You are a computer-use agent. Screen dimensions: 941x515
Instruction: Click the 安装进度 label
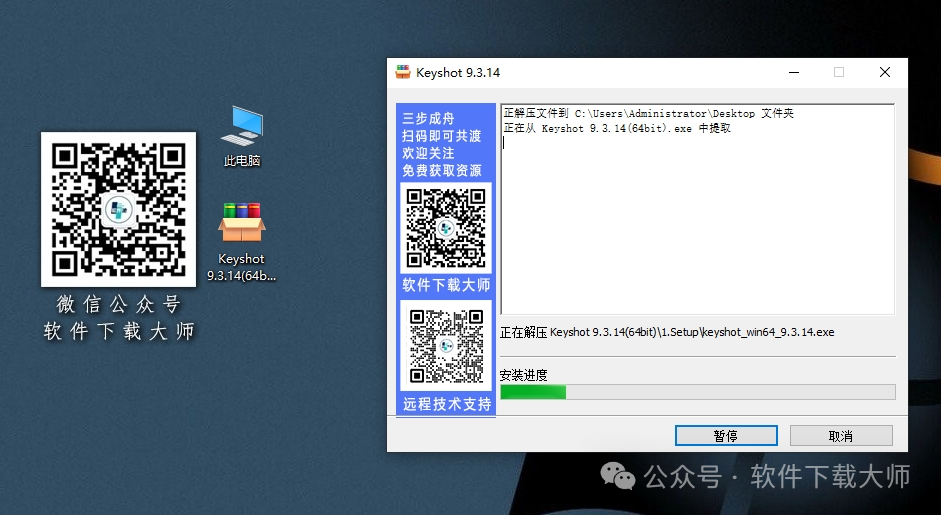523,375
